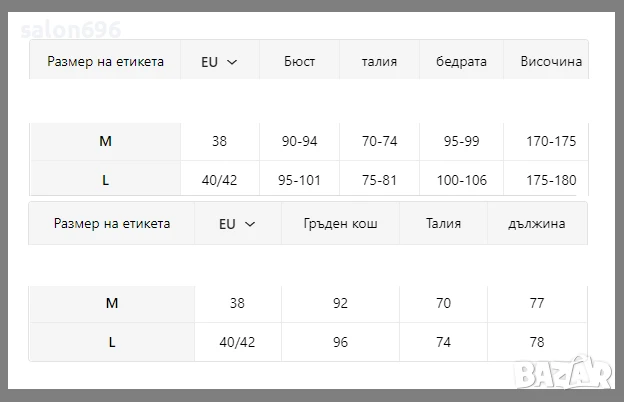Click the 77 length cell
The image size is (624, 402).
[537, 302]
